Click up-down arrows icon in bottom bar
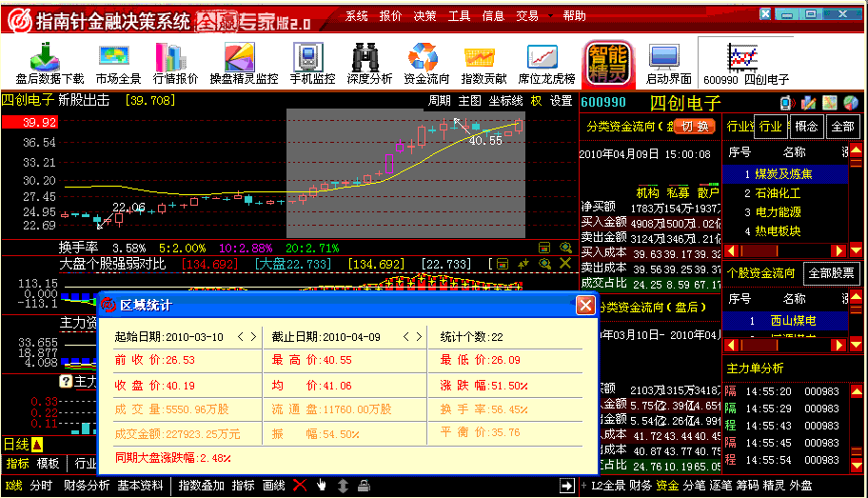The height and width of the screenshot is (498, 868). (x=343, y=486)
